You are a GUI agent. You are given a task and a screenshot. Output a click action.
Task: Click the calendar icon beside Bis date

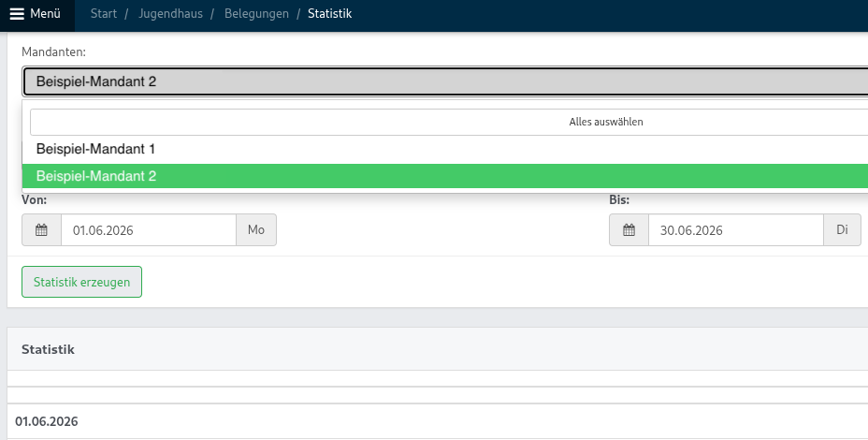coord(629,230)
